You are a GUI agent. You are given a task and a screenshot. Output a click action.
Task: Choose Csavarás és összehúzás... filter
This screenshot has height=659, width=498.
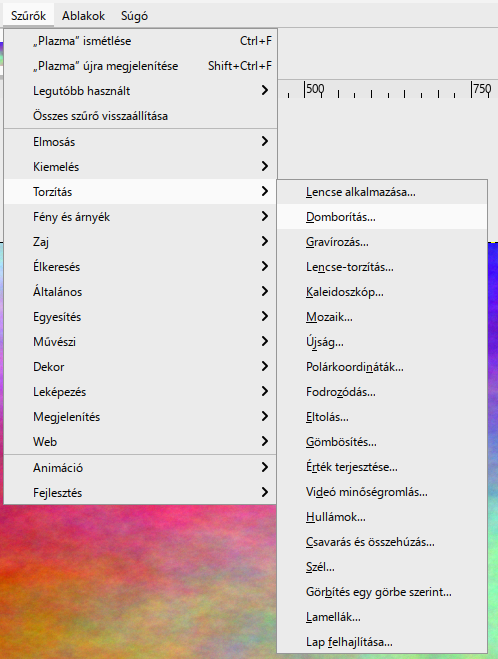click(382, 542)
